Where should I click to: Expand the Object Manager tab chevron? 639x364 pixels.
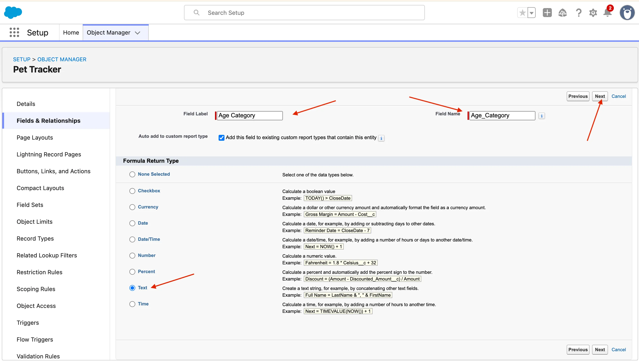138,33
